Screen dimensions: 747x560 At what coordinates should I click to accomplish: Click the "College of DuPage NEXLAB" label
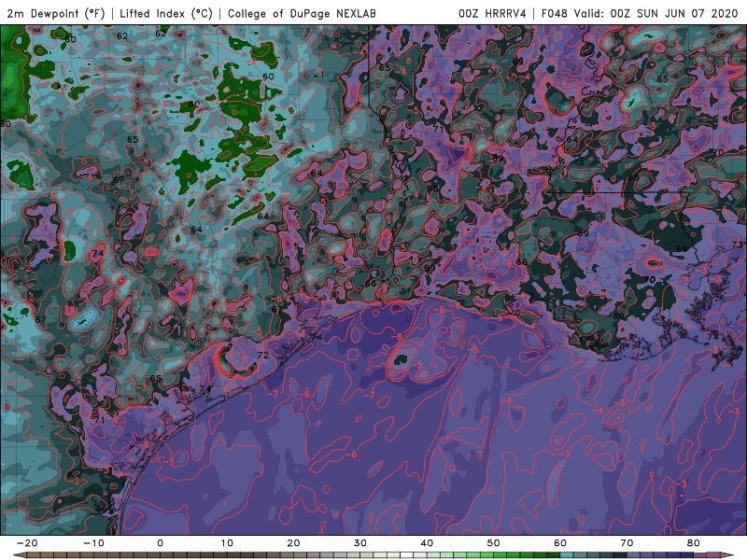coord(302,13)
